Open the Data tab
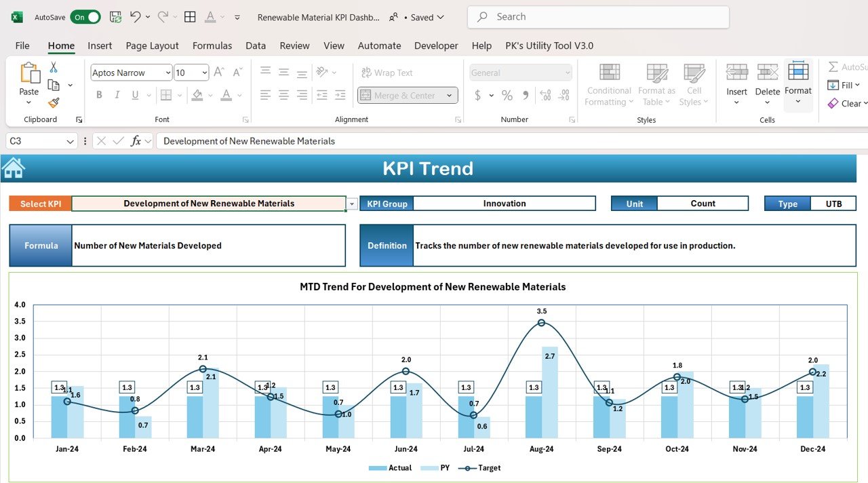868x483 pixels. 256,45
